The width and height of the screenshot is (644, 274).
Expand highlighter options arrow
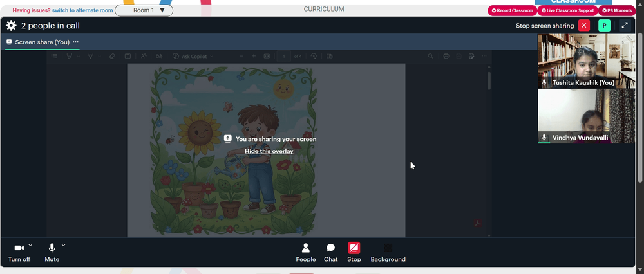99,56
